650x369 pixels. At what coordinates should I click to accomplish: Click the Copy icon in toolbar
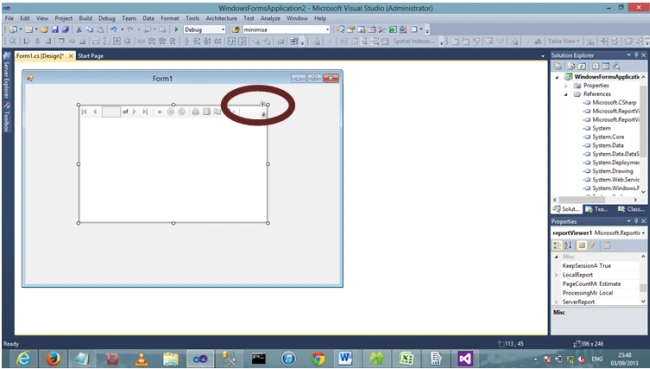tap(89, 30)
